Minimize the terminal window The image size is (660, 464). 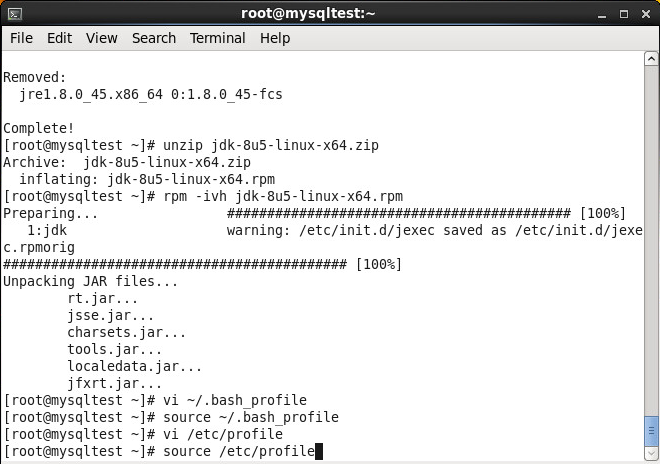pos(602,15)
